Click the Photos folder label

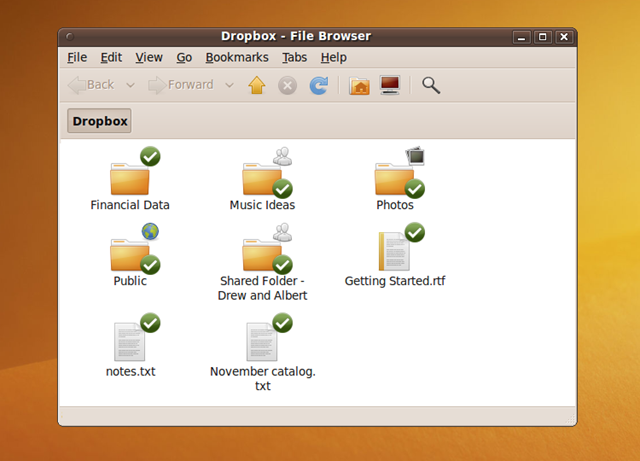pos(395,205)
